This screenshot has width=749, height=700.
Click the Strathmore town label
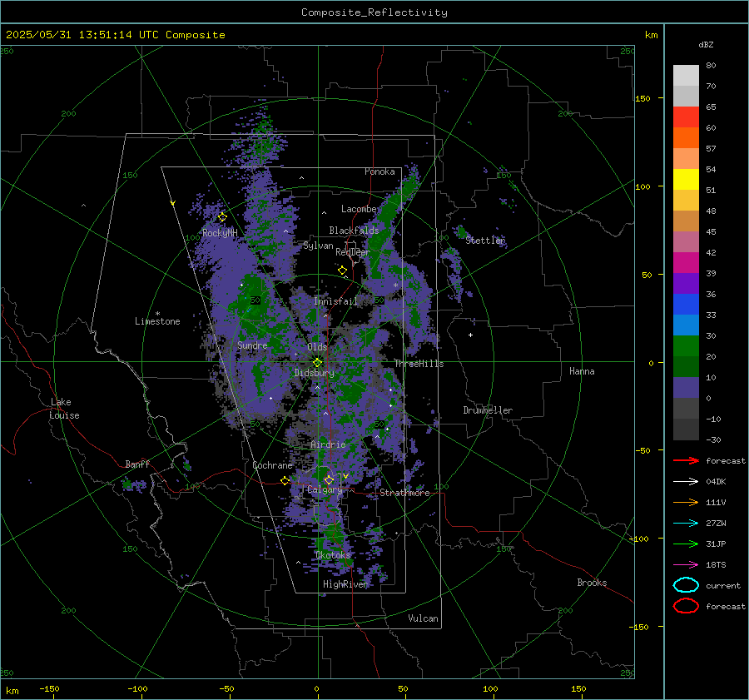(404, 493)
